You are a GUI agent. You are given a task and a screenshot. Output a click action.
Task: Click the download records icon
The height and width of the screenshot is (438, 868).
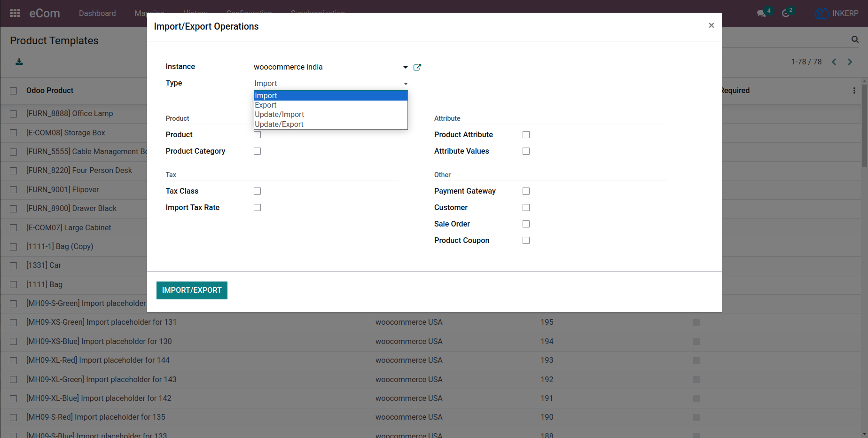[19, 62]
